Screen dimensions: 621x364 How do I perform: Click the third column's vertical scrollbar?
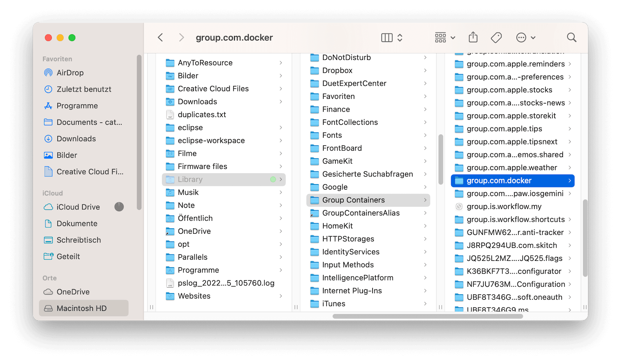585,238
